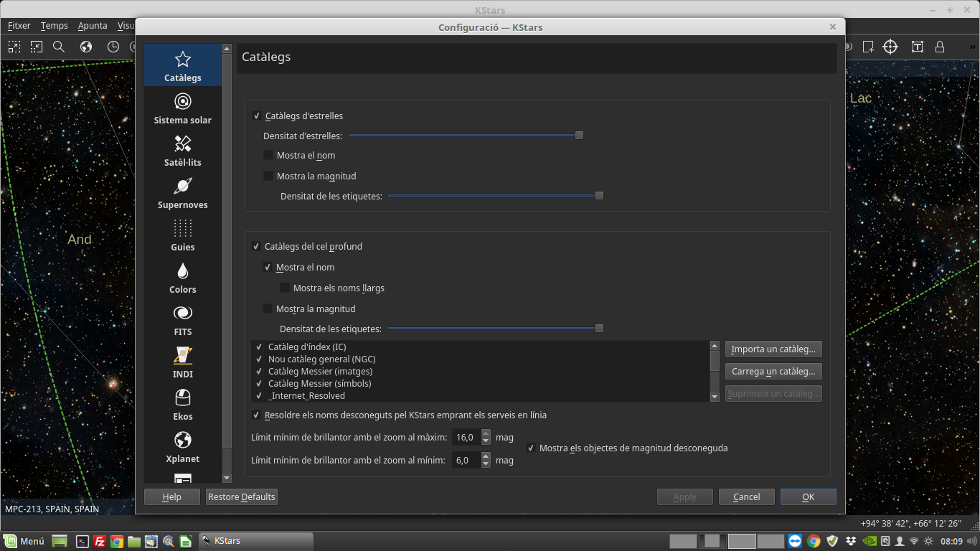Click the globe icon in KStars toolbar
This screenshot has height=551, width=980.
click(x=86, y=47)
